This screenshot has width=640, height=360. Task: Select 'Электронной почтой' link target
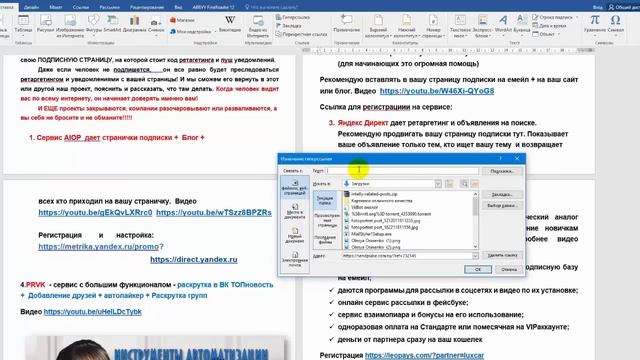(295, 260)
